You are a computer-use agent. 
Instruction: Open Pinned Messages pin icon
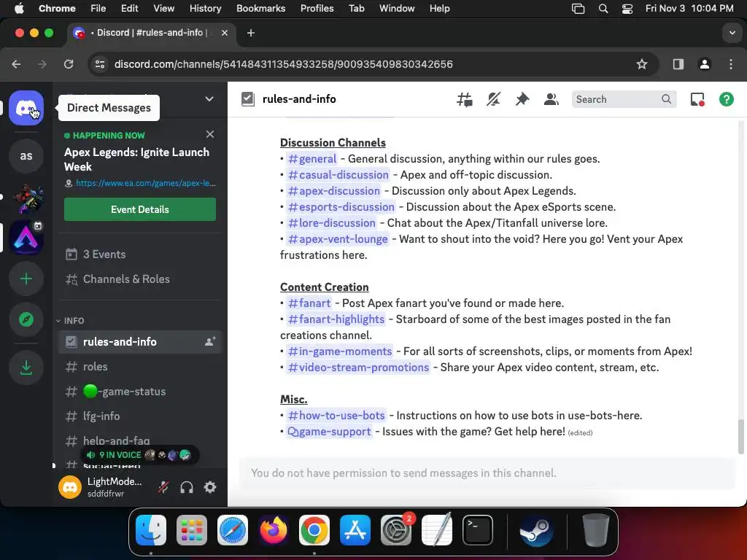point(522,99)
